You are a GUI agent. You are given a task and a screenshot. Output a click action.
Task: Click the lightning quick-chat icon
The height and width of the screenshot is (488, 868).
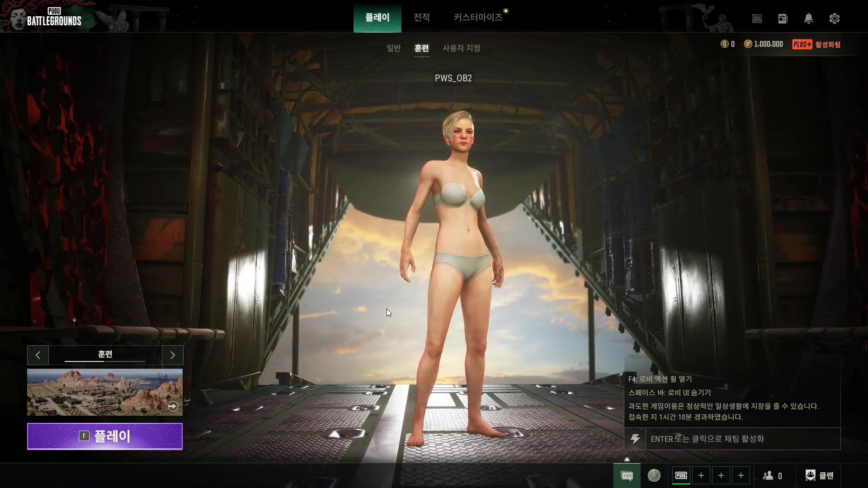635,439
